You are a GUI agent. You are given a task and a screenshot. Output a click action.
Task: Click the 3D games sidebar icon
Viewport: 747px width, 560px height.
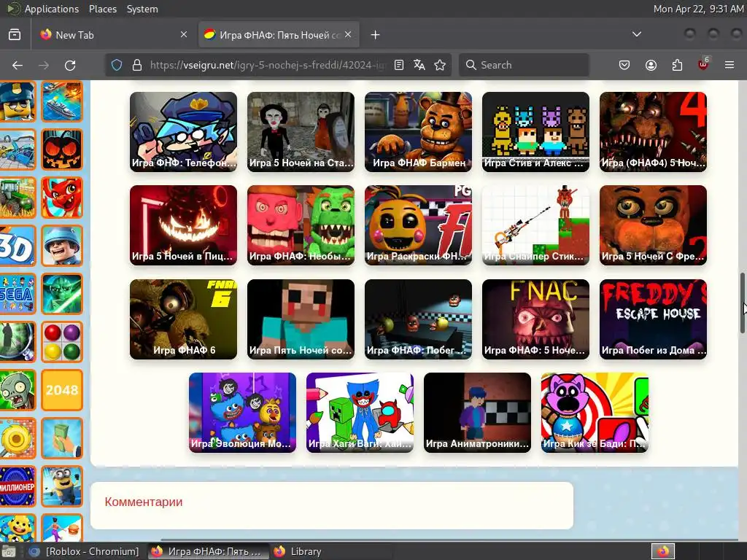[18, 246]
